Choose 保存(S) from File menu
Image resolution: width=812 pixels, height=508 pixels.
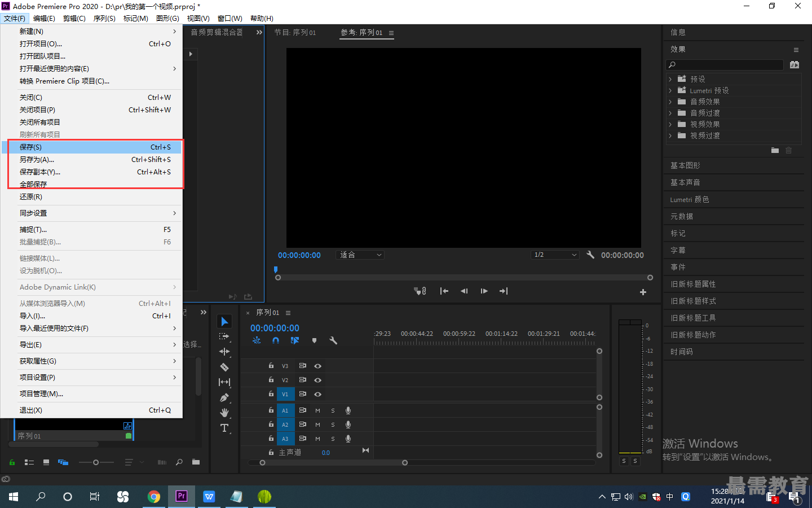(x=91, y=147)
